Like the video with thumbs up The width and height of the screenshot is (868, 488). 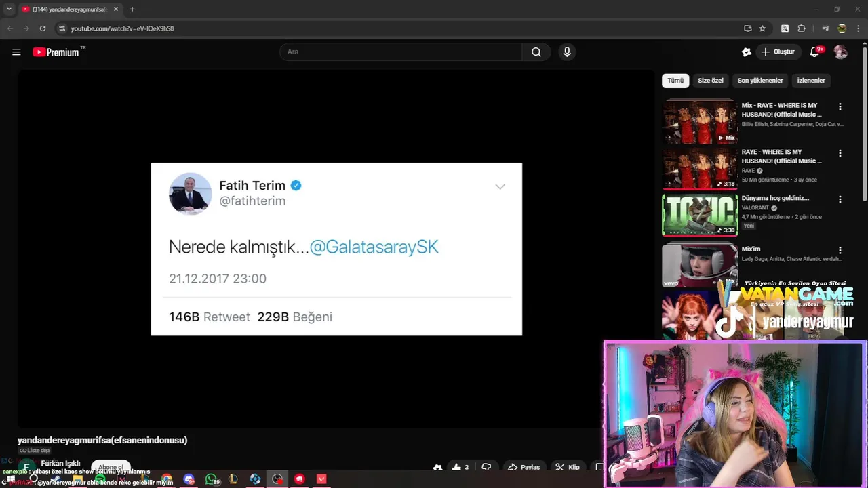pyautogui.click(x=460, y=467)
